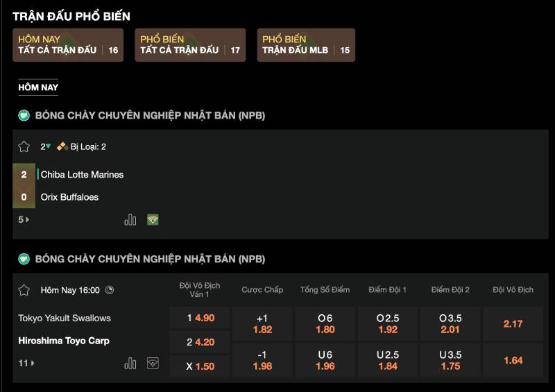Click the outs diamond icon beside Bị Loại

pyautogui.click(x=62, y=146)
